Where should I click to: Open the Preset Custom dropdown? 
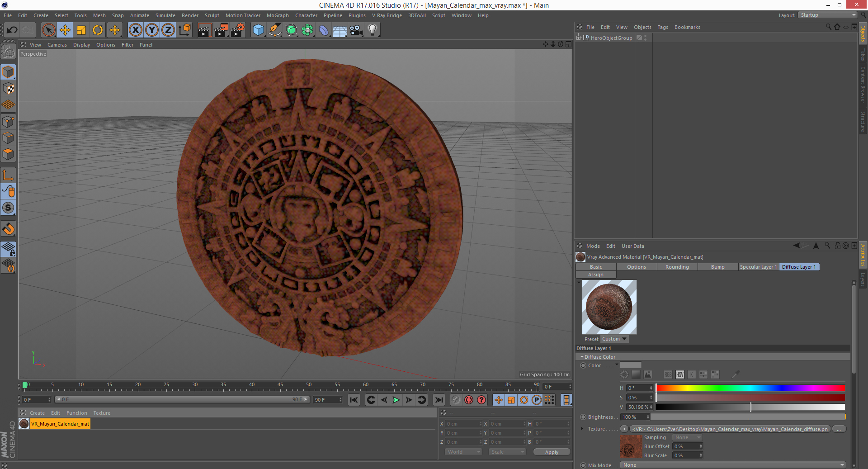[614, 339]
